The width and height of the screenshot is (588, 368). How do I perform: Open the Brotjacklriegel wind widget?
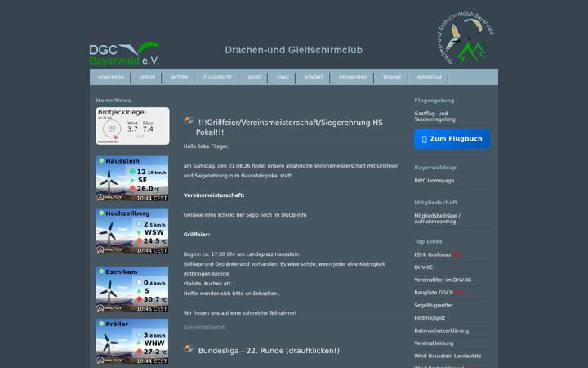pos(132,126)
